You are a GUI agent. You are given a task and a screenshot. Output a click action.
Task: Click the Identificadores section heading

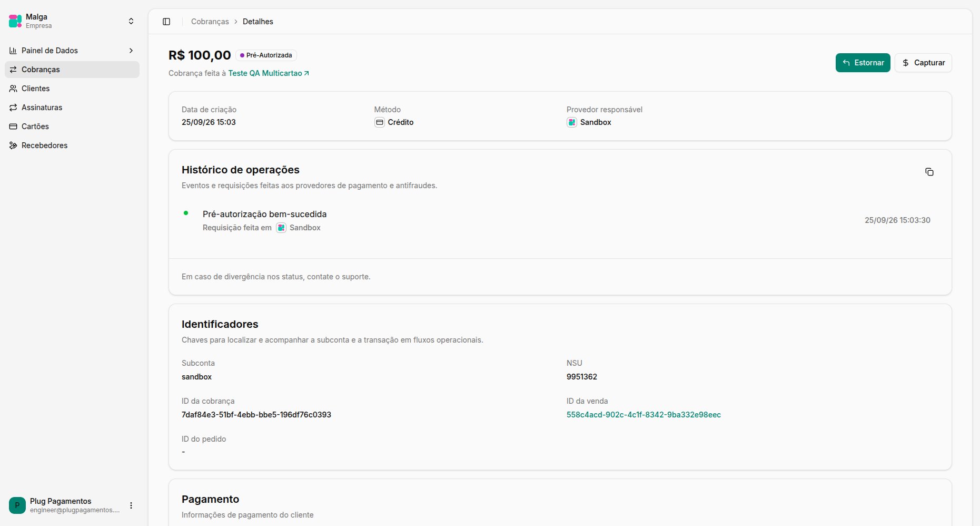[x=220, y=324]
